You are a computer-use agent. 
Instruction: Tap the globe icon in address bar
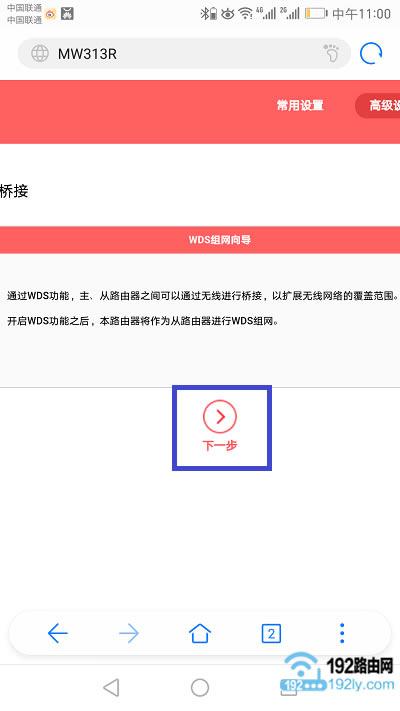point(40,54)
